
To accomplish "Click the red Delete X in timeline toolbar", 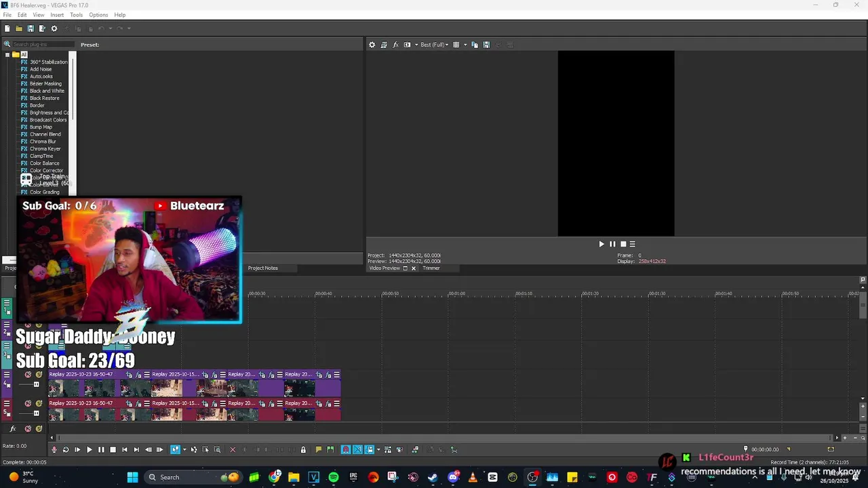I will click(x=233, y=449).
